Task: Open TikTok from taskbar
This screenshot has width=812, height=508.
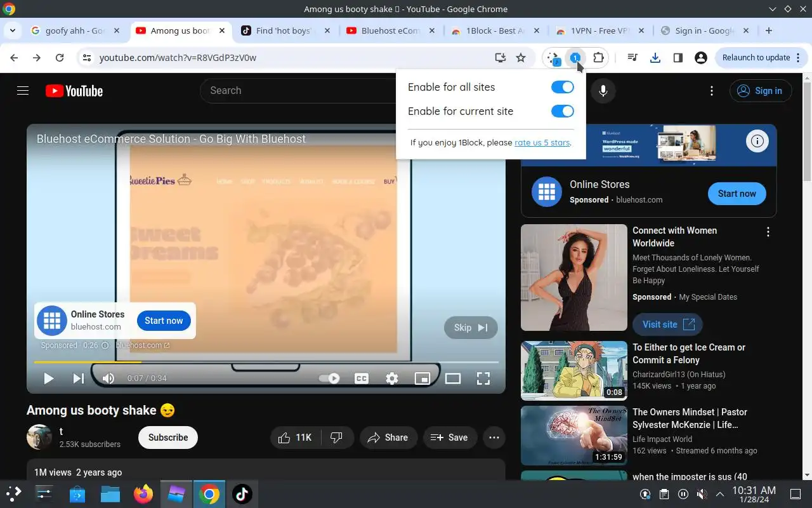Action: coord(242,493)
